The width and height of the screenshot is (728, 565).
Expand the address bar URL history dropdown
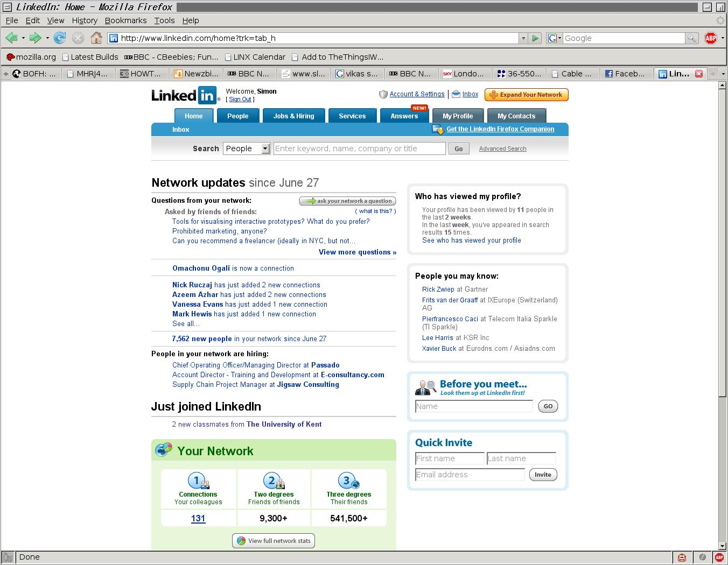[x=523, y=38]
